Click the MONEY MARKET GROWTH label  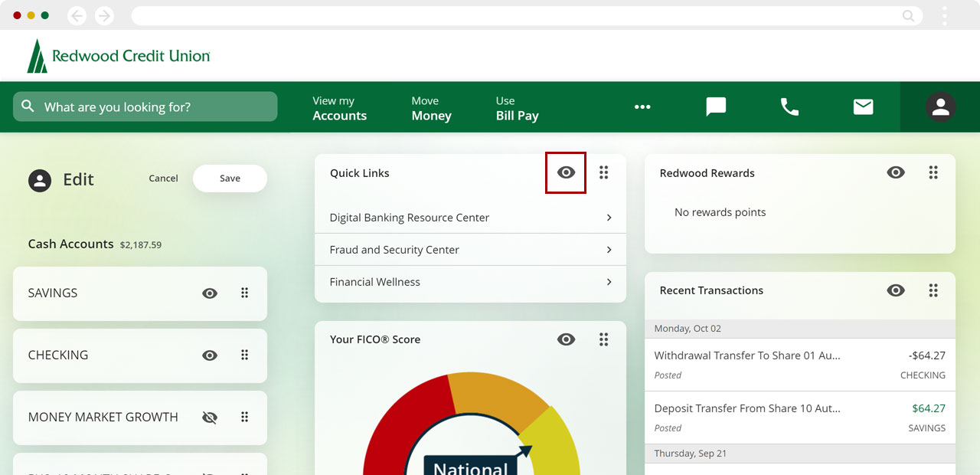click(103, 417)
